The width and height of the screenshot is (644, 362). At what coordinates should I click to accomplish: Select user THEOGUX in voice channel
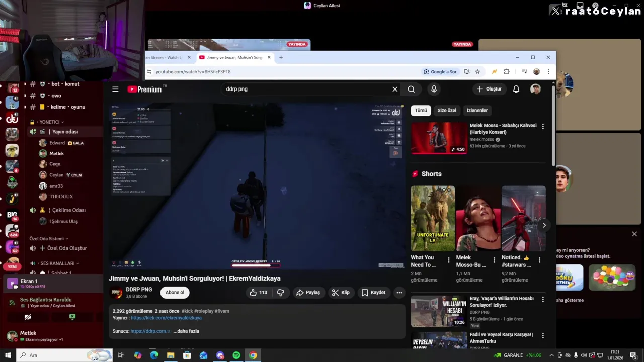(61, 197)
